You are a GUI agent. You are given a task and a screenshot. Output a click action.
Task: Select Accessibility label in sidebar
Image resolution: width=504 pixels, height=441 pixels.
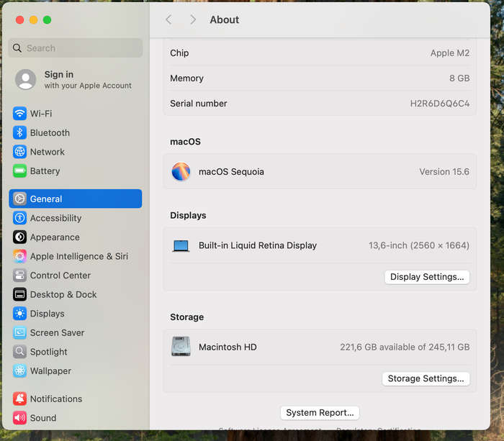[55, 218]
